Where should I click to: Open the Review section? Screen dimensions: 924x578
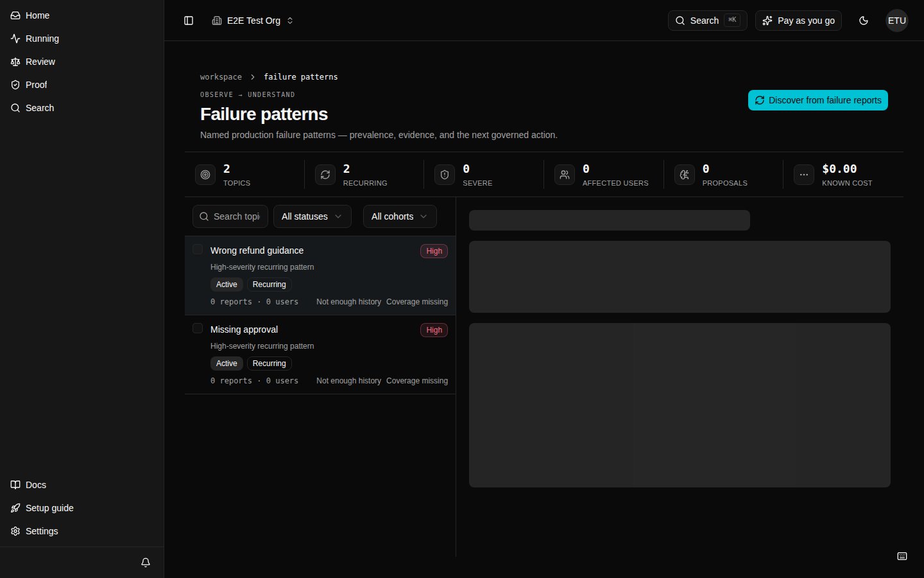pyautogui.click(x=81, y=62)
